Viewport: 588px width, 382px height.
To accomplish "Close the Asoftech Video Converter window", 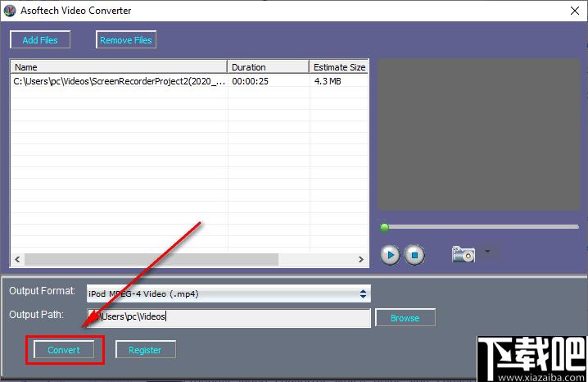I will pyautogui.click(x=574, y=11).
